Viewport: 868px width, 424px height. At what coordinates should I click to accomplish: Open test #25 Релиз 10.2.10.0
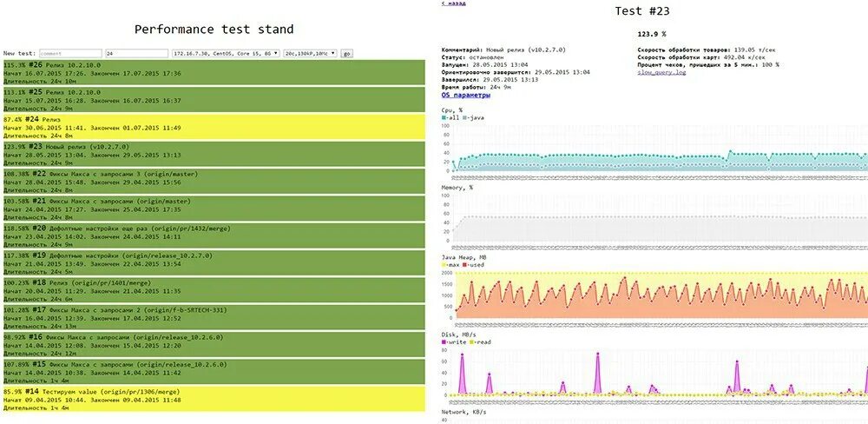coord(214,100)
